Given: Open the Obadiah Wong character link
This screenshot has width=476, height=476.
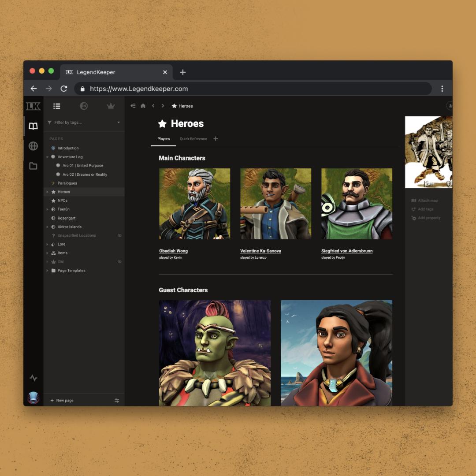Looking at the screenshot, I should pos(173,251).
